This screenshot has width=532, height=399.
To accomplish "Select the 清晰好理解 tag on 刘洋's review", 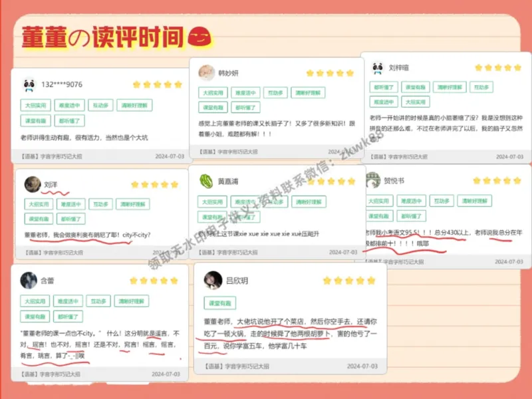I will click(133, 204).
